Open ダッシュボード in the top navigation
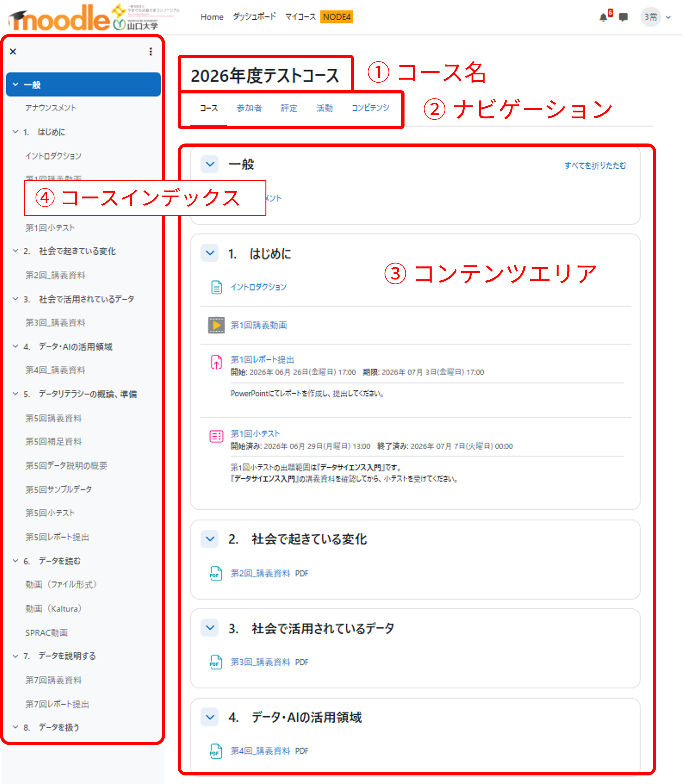Screen dimensions: 682x784 254,17
